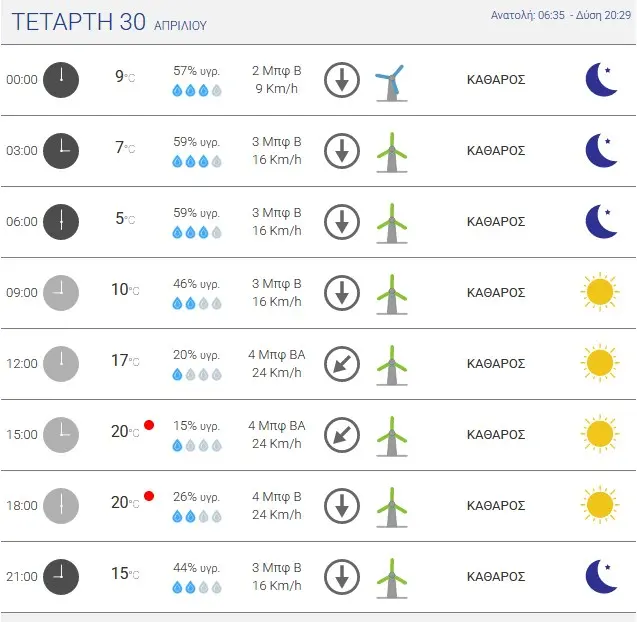Click the 4 Μπφ ΒΑ wind text at 15:00

tap(277, 426)
